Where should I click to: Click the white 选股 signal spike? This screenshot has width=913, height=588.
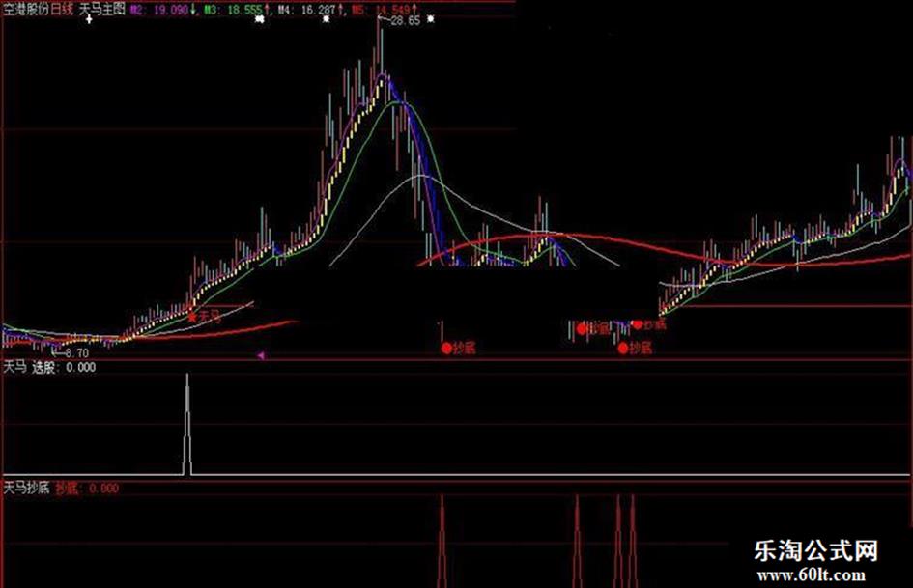(x=186, y=425)
